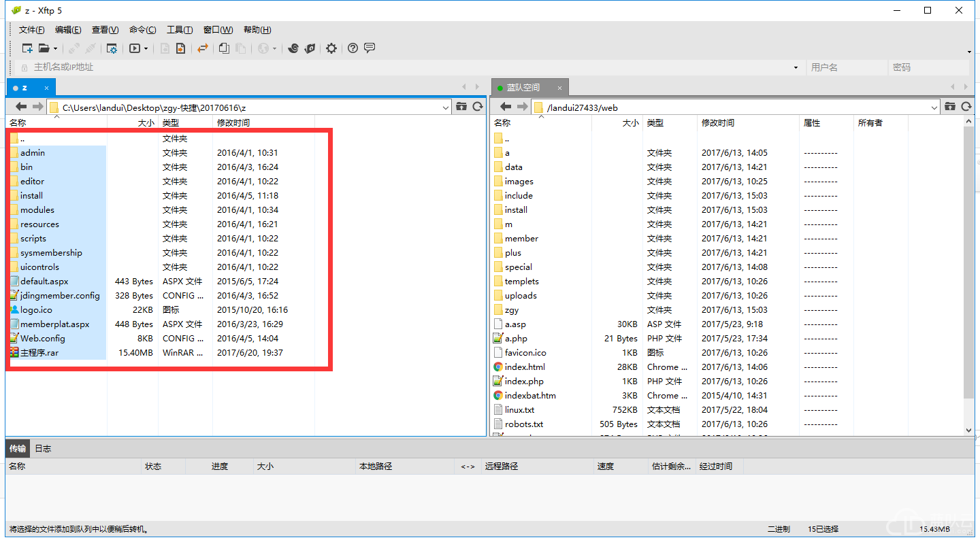Viewport: 980px width, 542px height.
Task: Go up one folder in local pane
Action: pos(461,107)
